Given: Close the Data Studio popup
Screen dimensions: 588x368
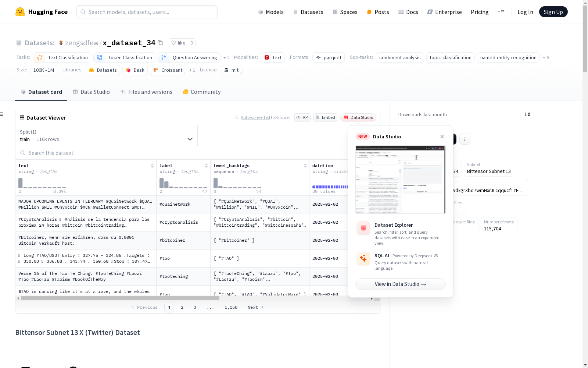Looking at the screenshot, I should 442,137.
